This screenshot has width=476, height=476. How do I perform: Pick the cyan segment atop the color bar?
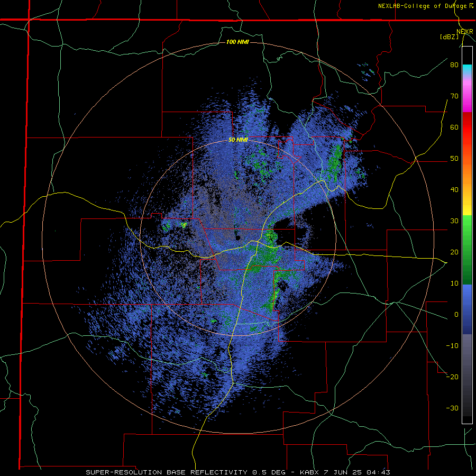467,69
